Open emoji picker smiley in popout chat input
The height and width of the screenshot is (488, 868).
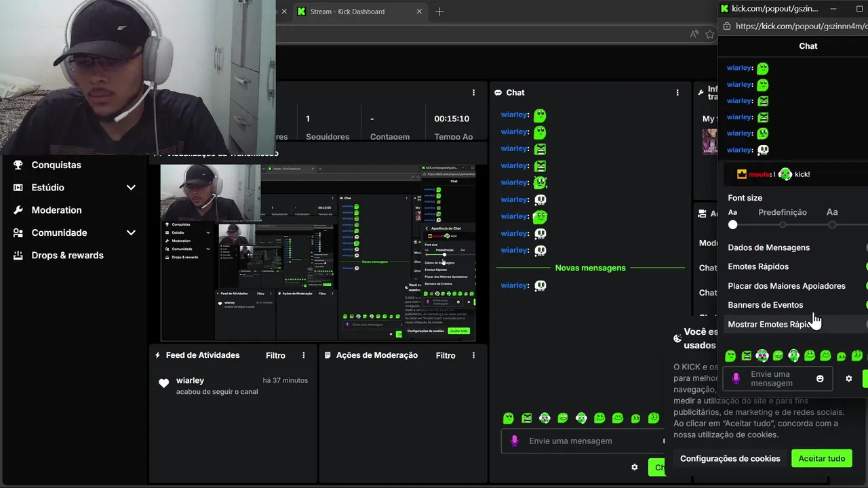[x=820, y=379]
